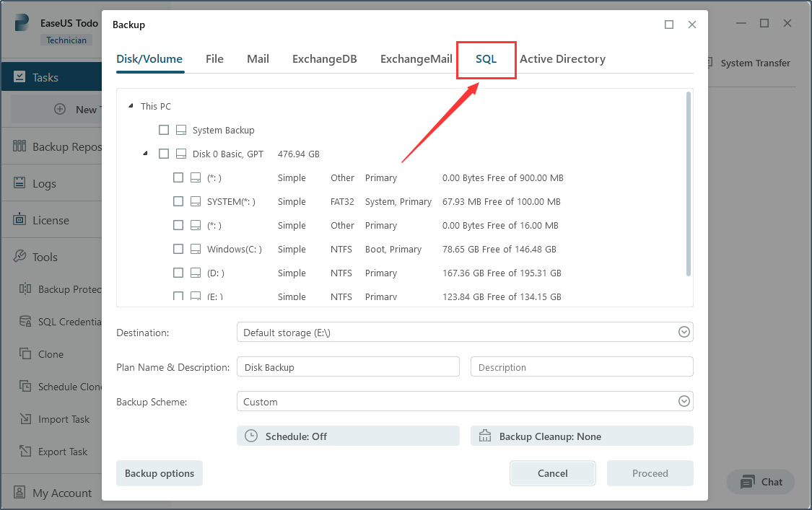Collapse the This PC tree node
812x510 pixels.
[x=130, y=105]
